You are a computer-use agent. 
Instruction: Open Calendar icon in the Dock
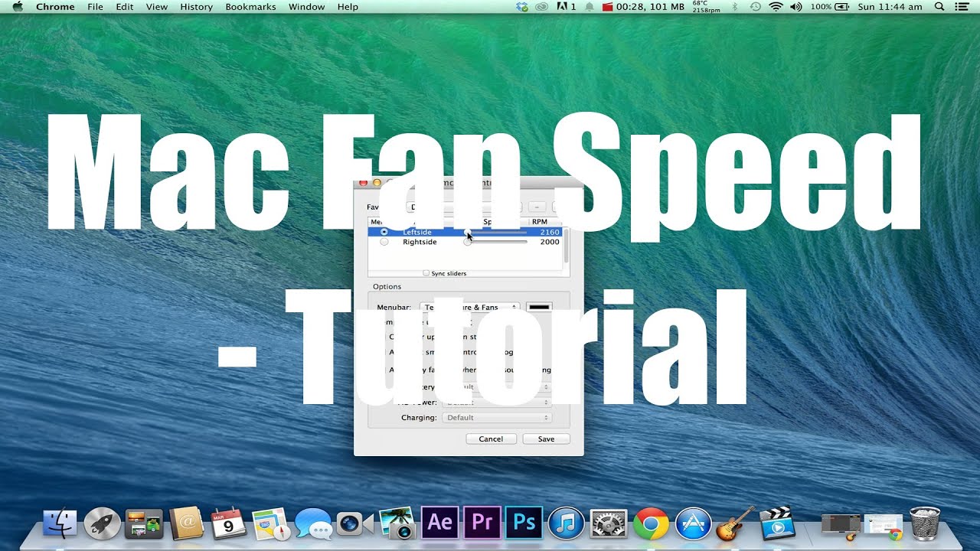[x=228, y=523]
